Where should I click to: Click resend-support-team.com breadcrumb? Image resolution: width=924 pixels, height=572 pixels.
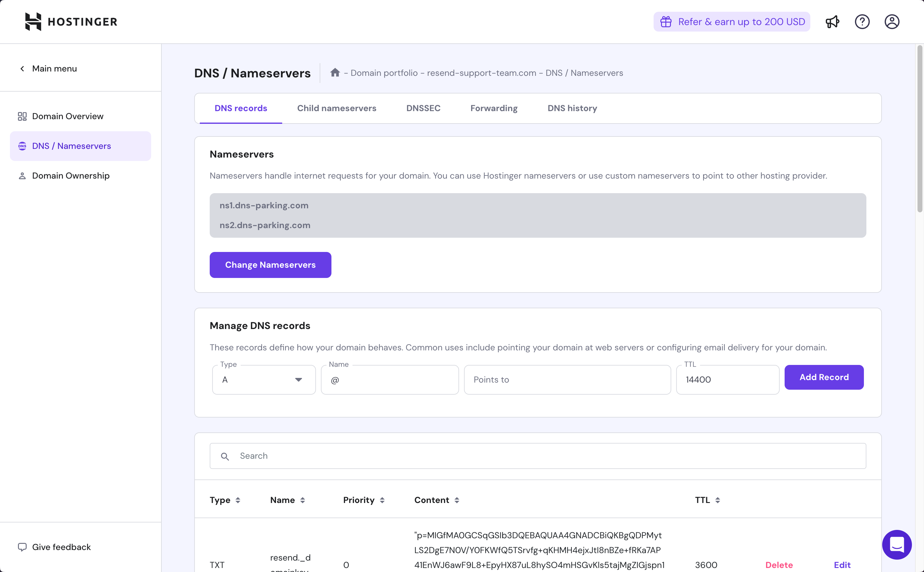click(481, 73)
